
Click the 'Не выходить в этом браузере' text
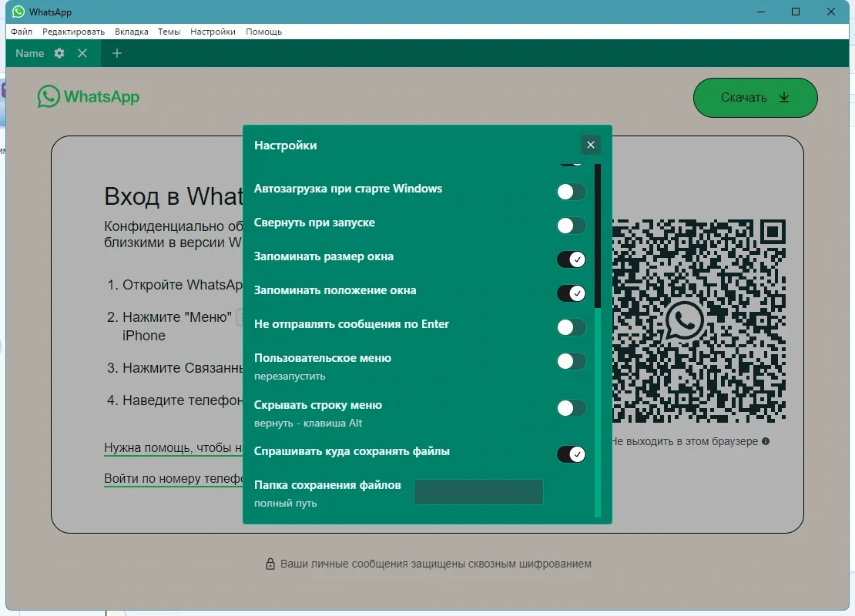point(684,441)
